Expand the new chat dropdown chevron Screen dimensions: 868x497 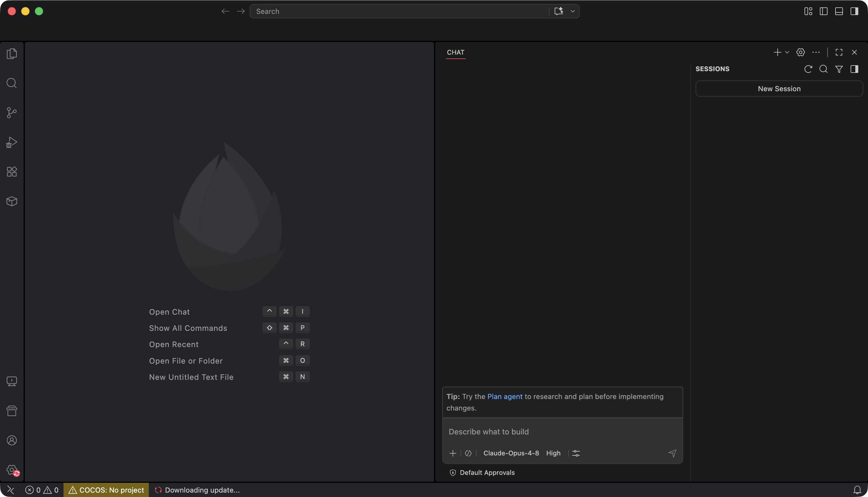point(787,52)
